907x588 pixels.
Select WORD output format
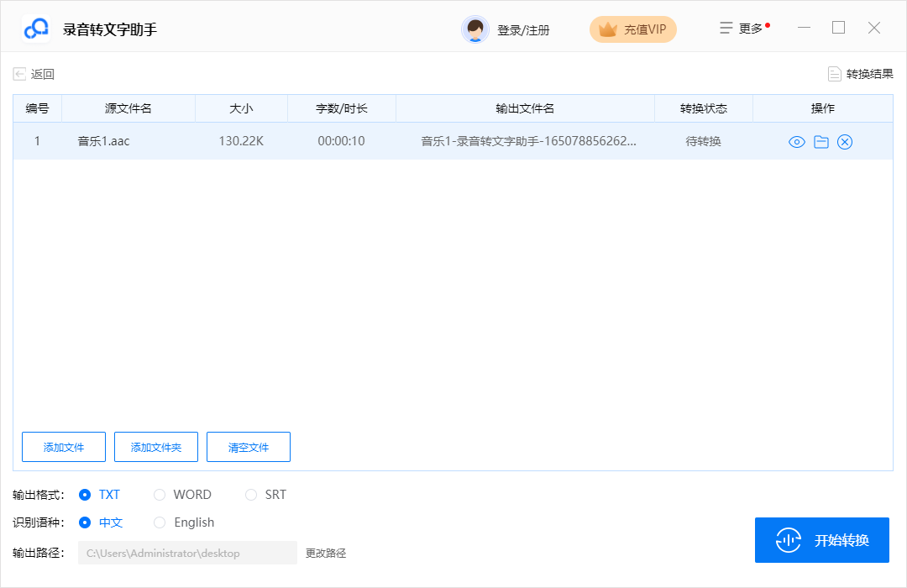pos(160,495)
